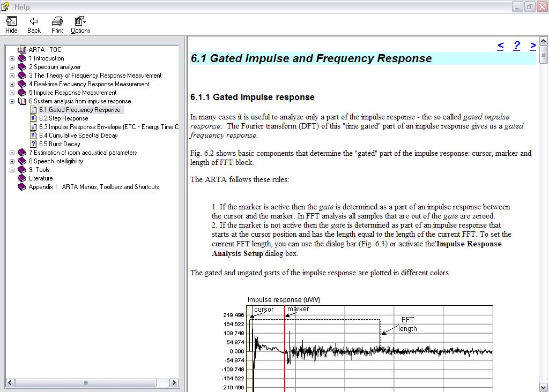Click the Hide toolbar icon
The image size is (549, 392).
[11, 25]
